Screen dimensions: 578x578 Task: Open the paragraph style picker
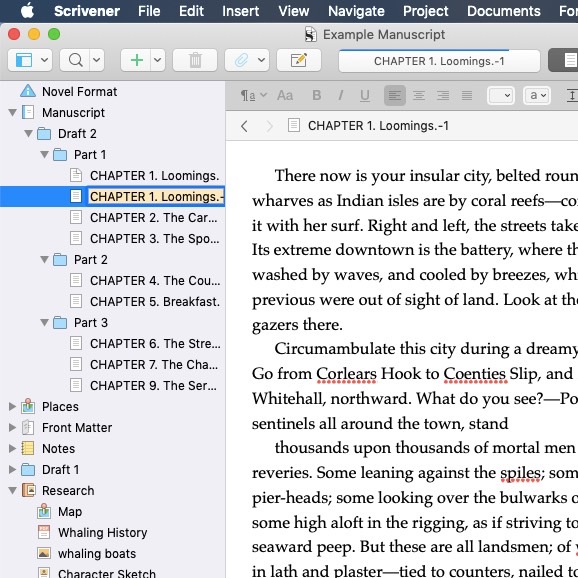tap(254, 95)
